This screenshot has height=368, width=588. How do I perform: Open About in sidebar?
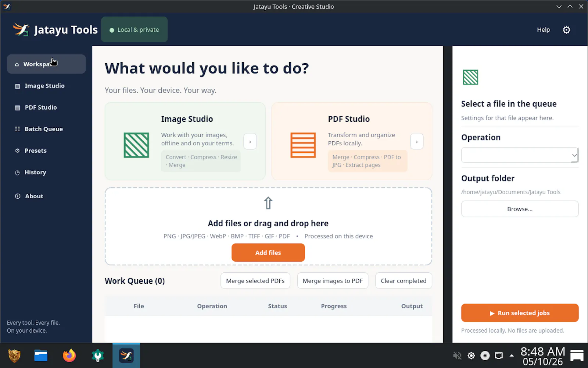[46, 196]
